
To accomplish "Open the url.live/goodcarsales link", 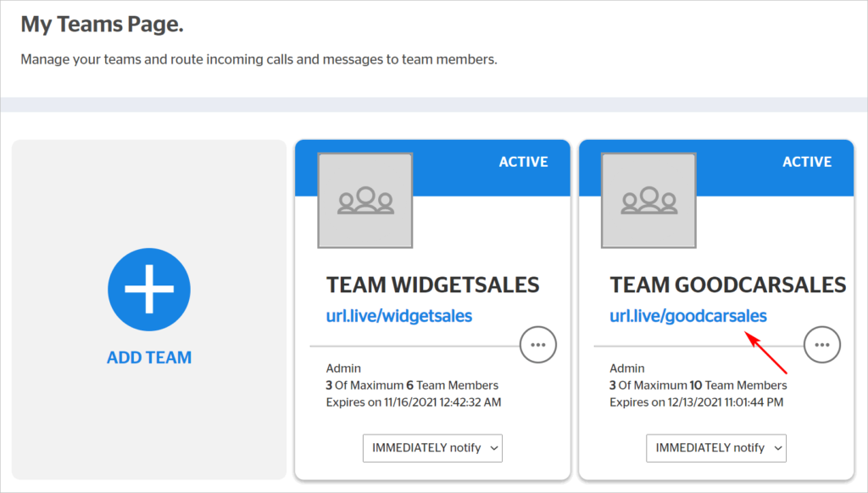I will click(x=688, y=316).
